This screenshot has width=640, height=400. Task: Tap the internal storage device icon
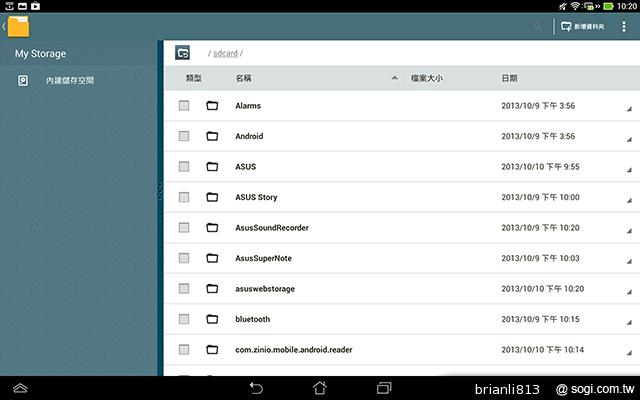[x=23, y=80]
